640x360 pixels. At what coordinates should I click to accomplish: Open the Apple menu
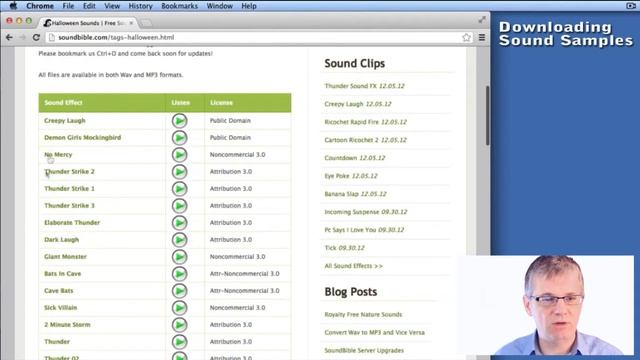click(13, 6)
